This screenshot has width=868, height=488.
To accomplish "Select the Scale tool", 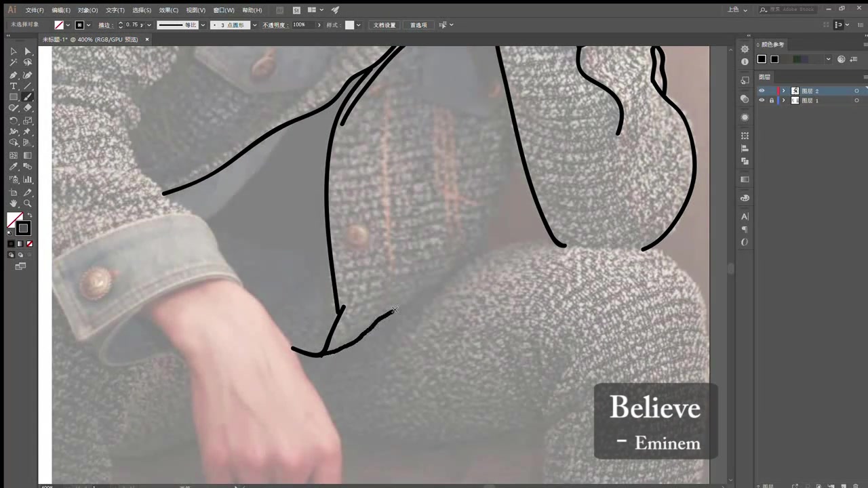I will [x=28, y=121].
